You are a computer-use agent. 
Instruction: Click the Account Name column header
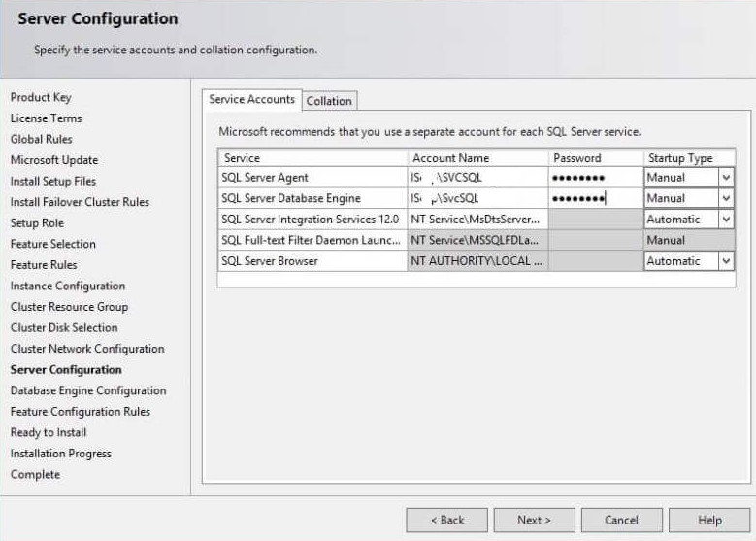(450, 158)
